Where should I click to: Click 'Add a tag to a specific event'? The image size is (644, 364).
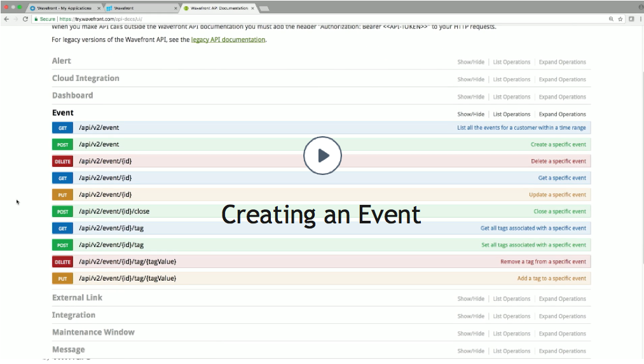tap(552, 279)
